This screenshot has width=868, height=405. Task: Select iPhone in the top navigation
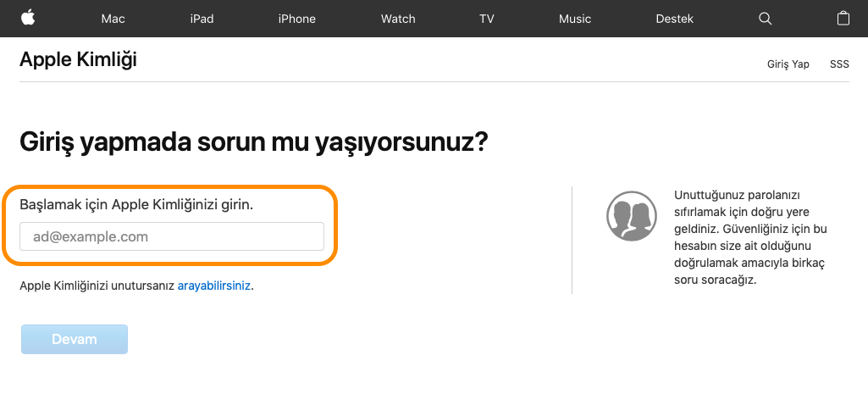296,19
